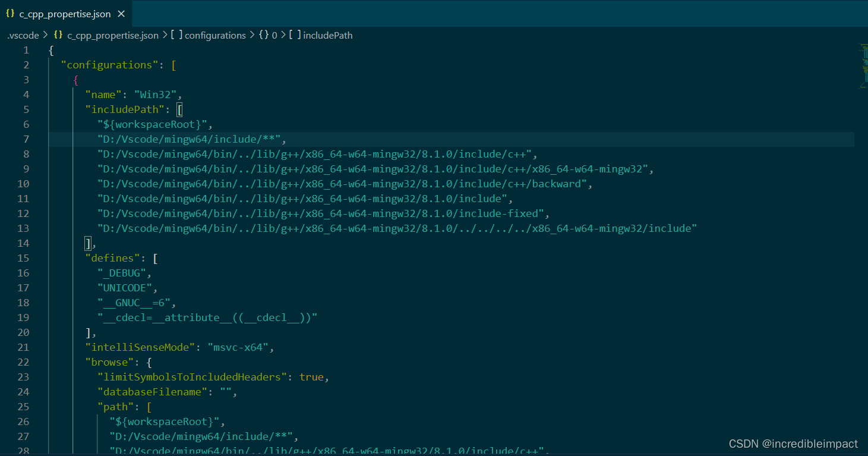868x456 pixels.
Task: Jump using the minimap code overview
Action: pos(864,65)
